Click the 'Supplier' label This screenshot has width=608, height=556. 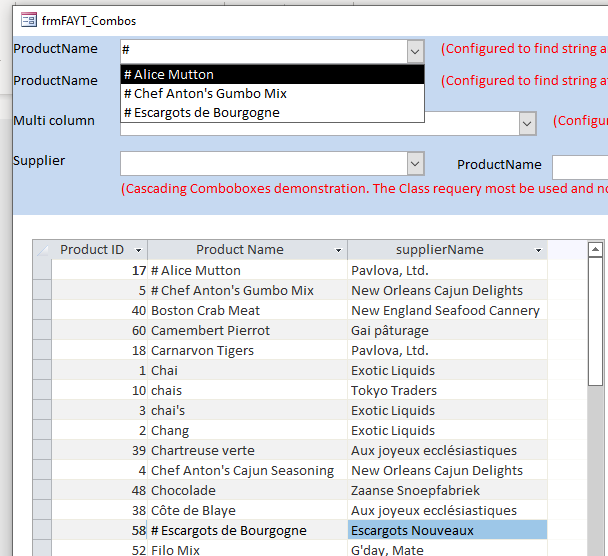click(39, 161)
